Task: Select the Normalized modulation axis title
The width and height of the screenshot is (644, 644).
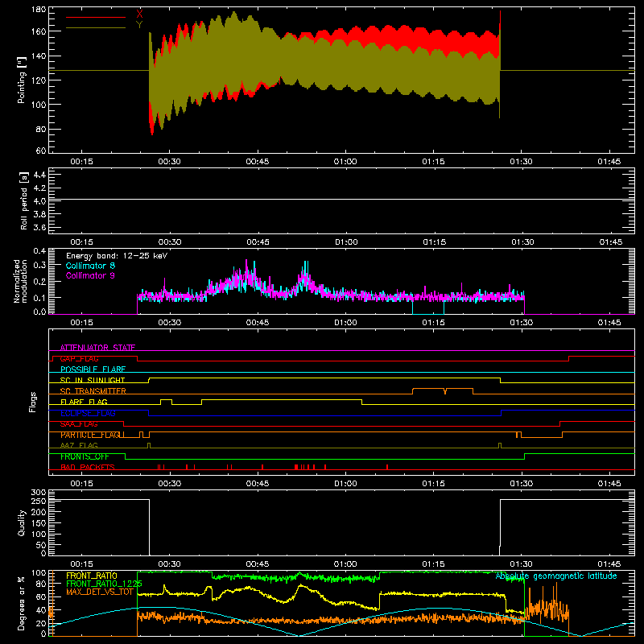Action: (20, 281)
